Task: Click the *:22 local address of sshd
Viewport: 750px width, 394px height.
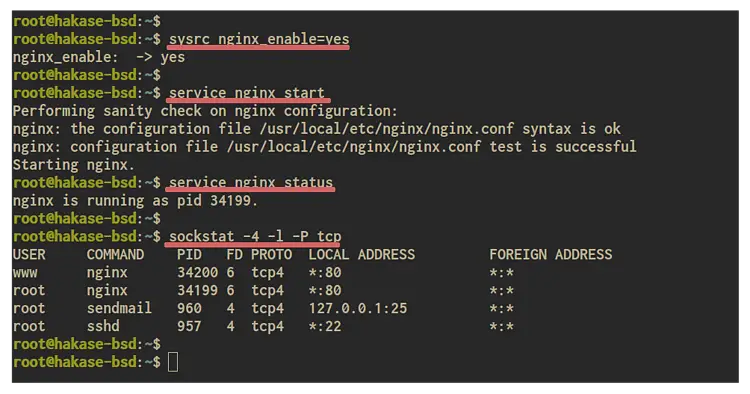Action: [x=325, y=326]
